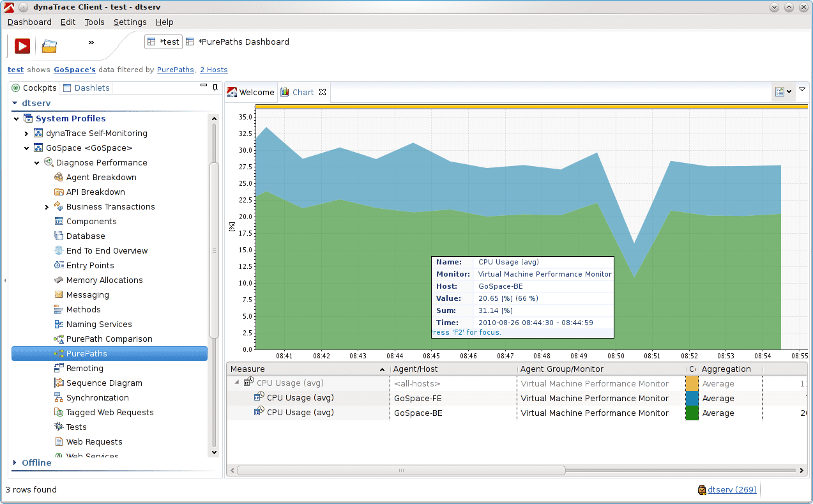Collapse the System Profiles node
Viewport: 813px width, 504px height.
click(17, 118)
